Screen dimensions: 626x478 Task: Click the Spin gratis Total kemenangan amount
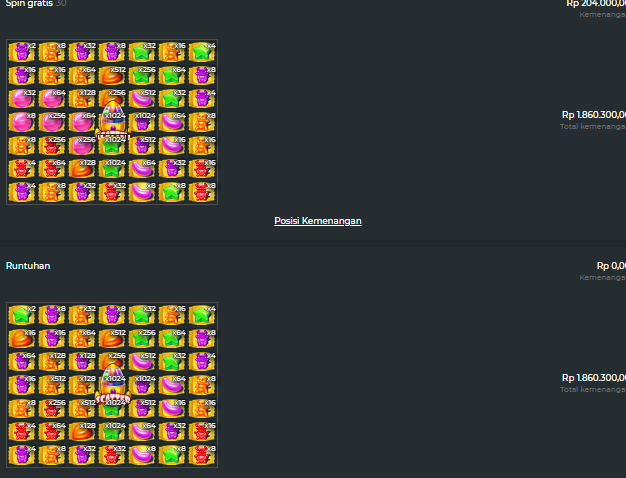click(594, 115)
